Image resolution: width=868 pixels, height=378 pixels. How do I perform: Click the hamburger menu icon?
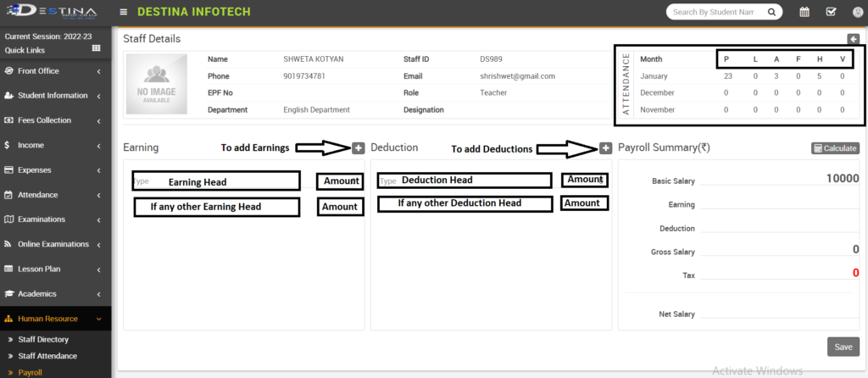(x=124, y=12)
